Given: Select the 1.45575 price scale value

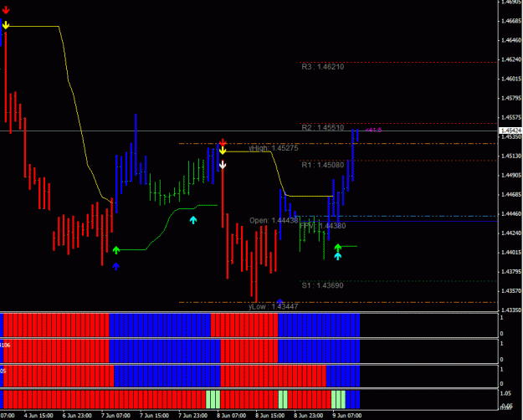Looking at the screenshot, I should click(x=511, y=117).
